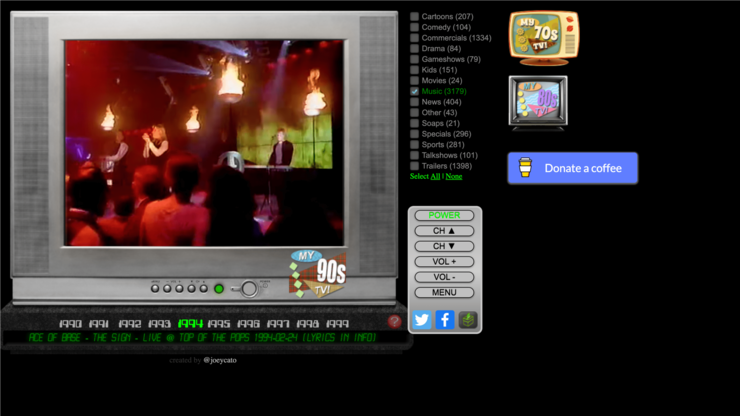Turn off TV with POWER button
The image size is (740, 416).
444,215
